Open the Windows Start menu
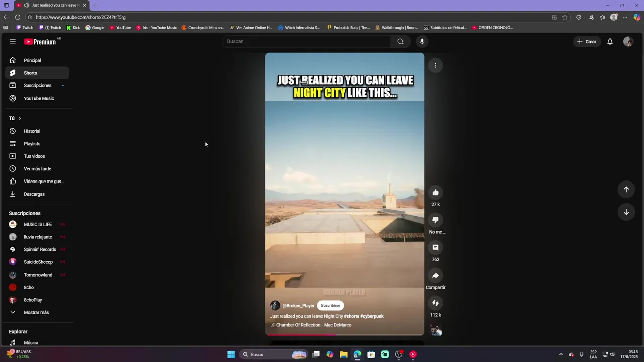Screen dimensions: 644x362 [231, 354]
